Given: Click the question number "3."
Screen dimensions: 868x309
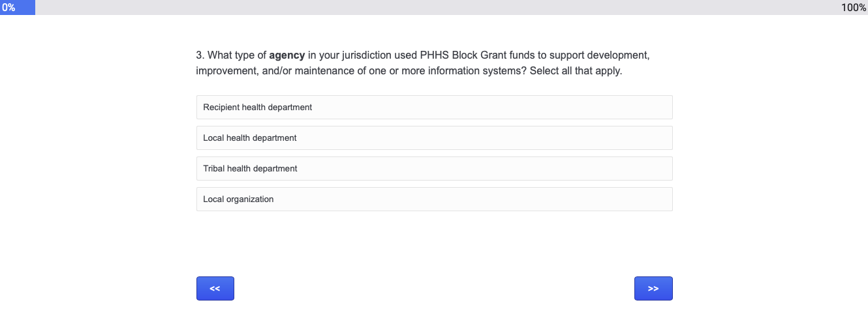Looking at the screenshot, I should coord(200,55).
